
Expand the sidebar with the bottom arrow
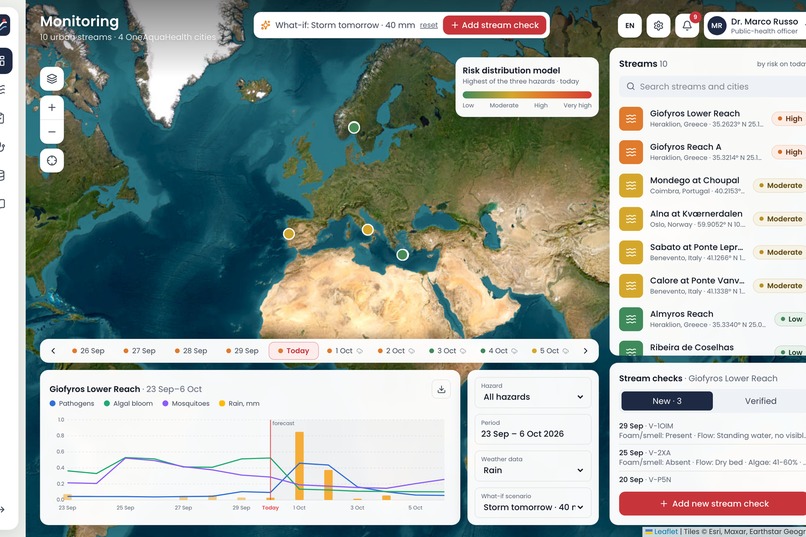point(2,509)
